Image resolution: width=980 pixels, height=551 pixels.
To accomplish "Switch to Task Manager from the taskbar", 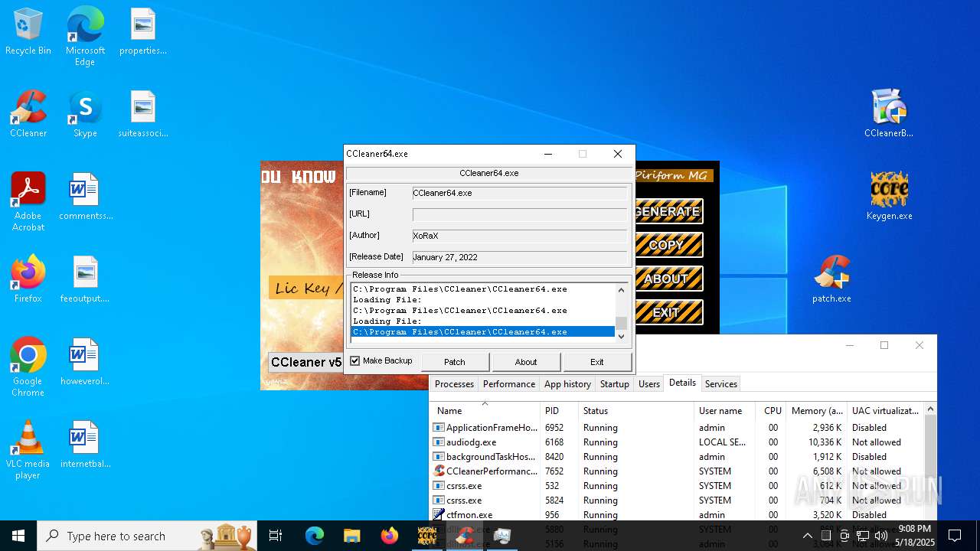I will [502, 536].
